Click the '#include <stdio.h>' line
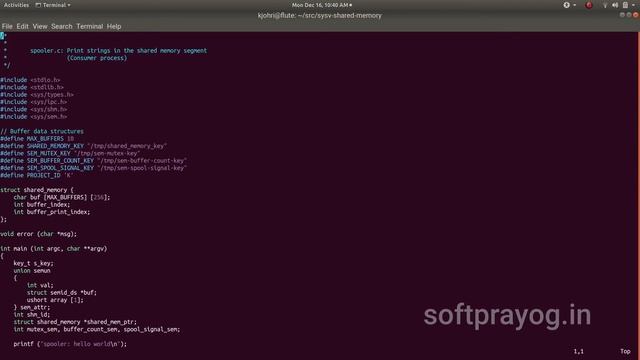Image resolution: width=640 pixels, height=360 pixels. (x=30, y=80)
